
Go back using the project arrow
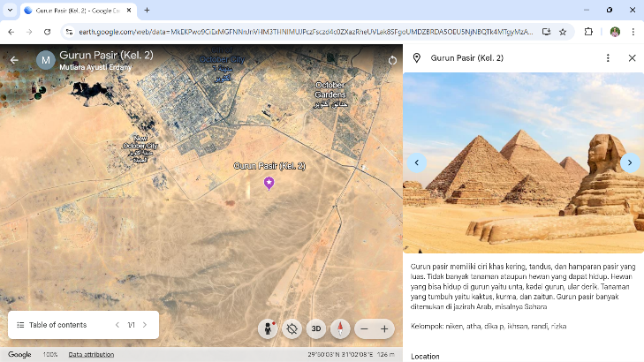[14, 60]
